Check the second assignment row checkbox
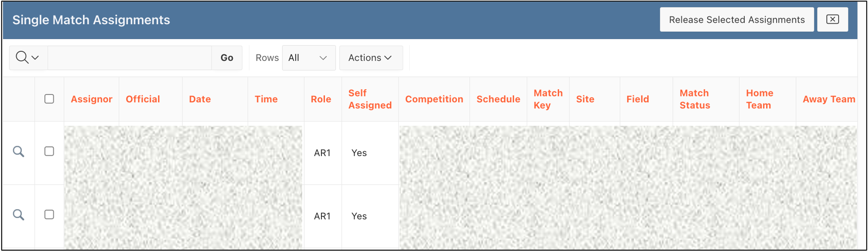This screenshot has height=251, width=868. pos(49,215)
